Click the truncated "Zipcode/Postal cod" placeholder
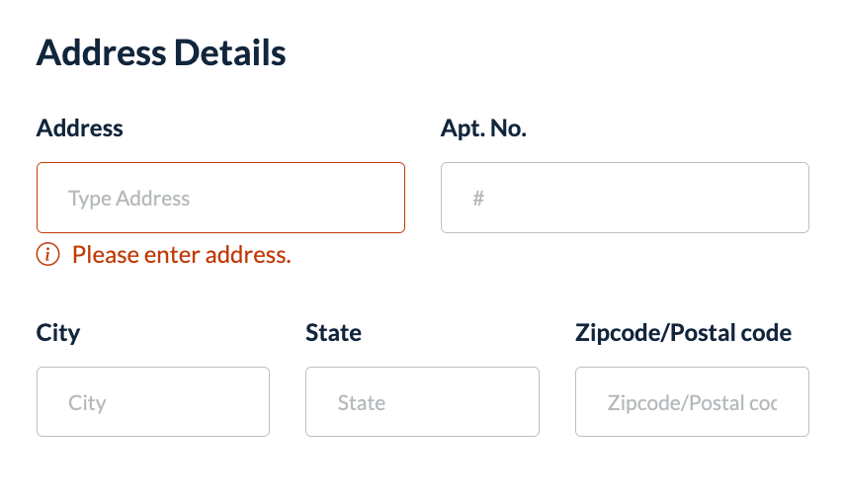Viewport: 844px width, 504px height. 692,403
